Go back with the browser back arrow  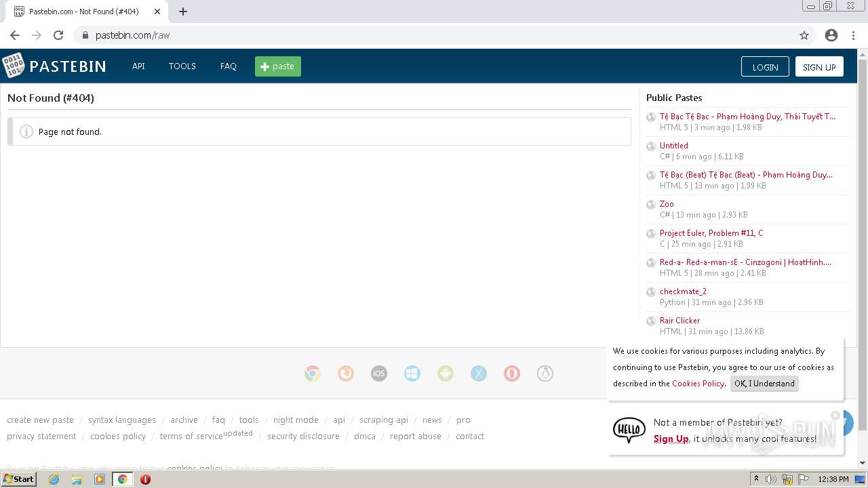[x=15, y=35]
